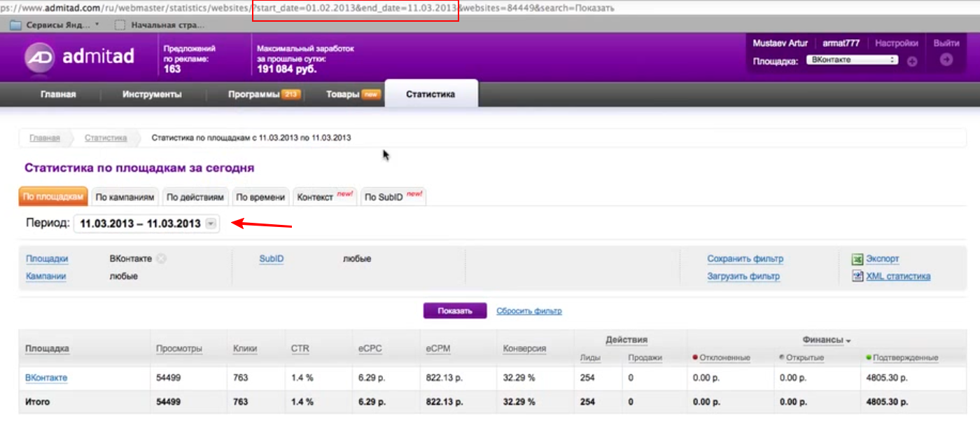
Task: Click the Загрузить фильтр link
Action: tap(743, 276)
